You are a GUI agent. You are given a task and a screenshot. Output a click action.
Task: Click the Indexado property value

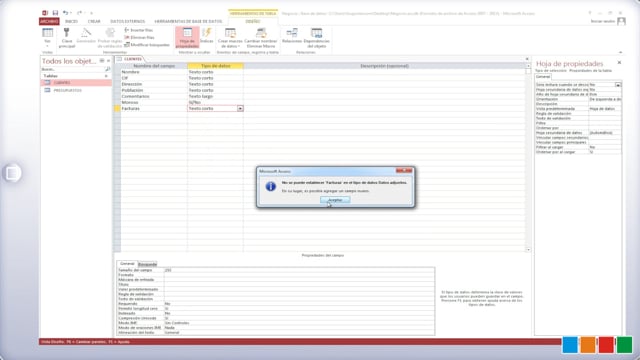point(299,313)
